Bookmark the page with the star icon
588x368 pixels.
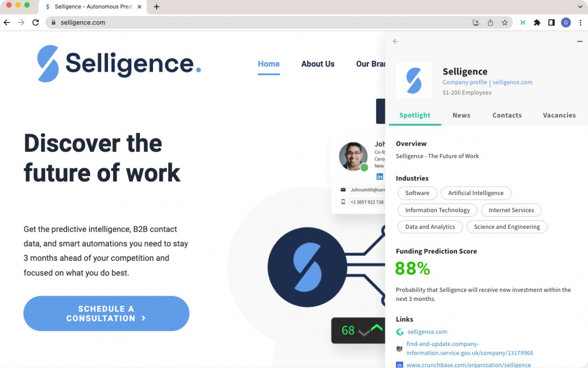tap(504, 22)
